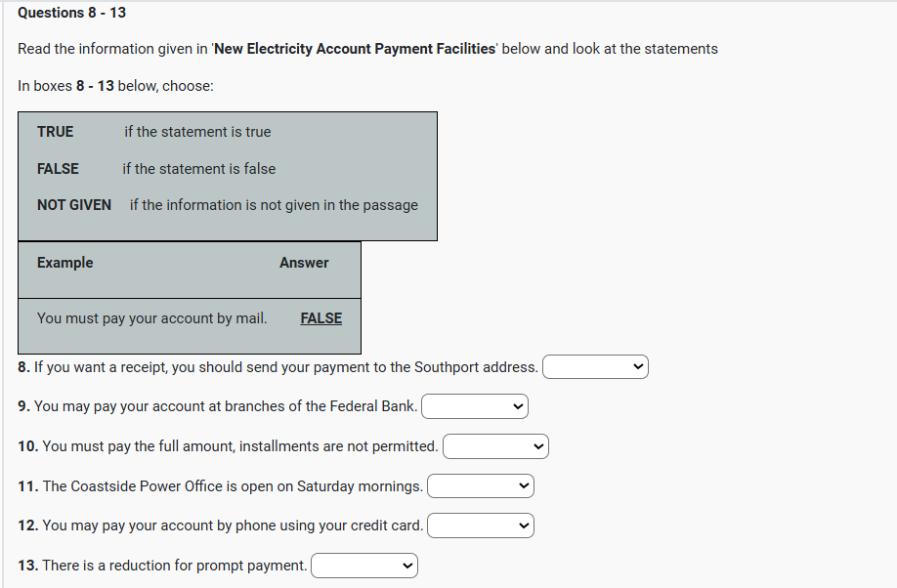Click the NOT GIVEN label in the legend
This screenshot has width=897, height=588.
click(74, 205)
